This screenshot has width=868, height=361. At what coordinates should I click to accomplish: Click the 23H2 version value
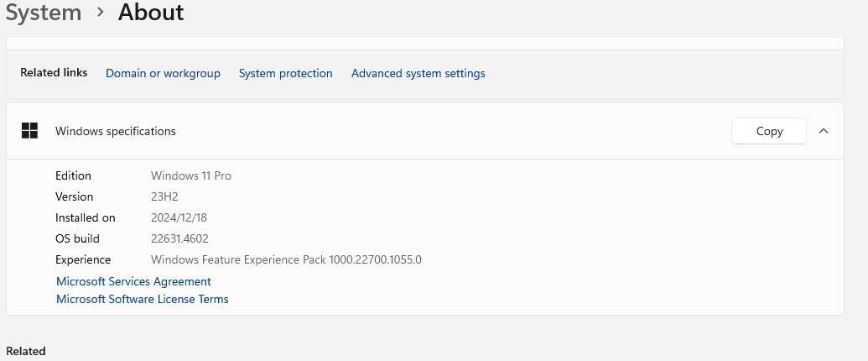pos(164,197)
